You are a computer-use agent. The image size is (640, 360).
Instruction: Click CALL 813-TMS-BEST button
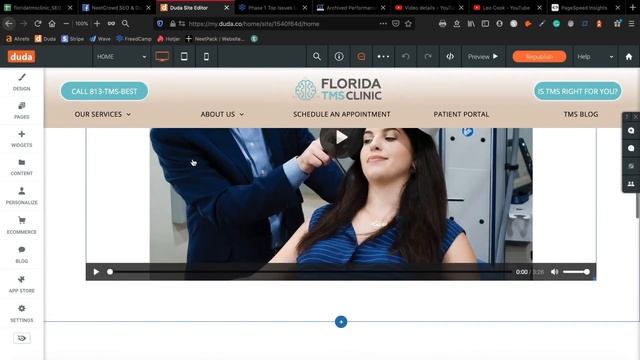104,91
